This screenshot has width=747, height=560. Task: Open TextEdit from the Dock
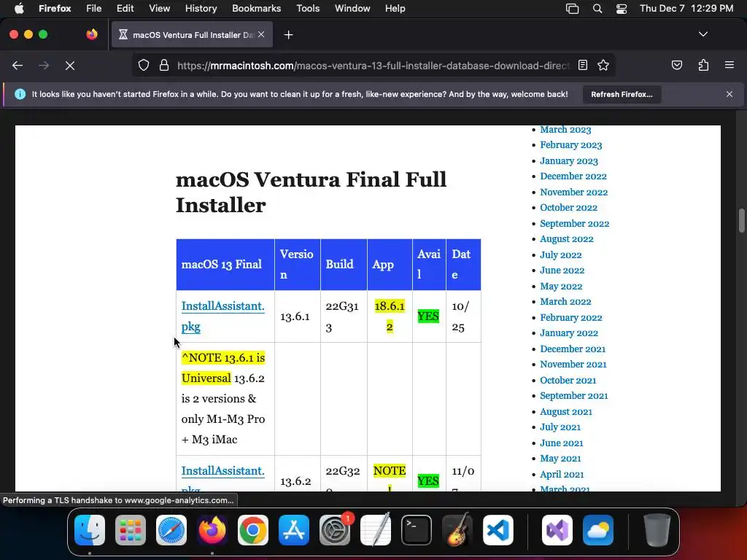(376, 530)
